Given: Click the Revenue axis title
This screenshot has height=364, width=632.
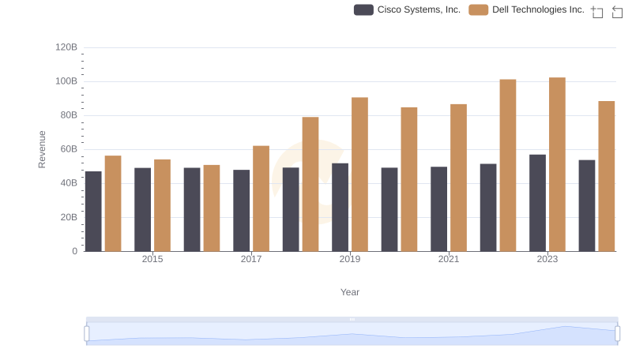Looking at the screenshot, I should tap(42, 149).
